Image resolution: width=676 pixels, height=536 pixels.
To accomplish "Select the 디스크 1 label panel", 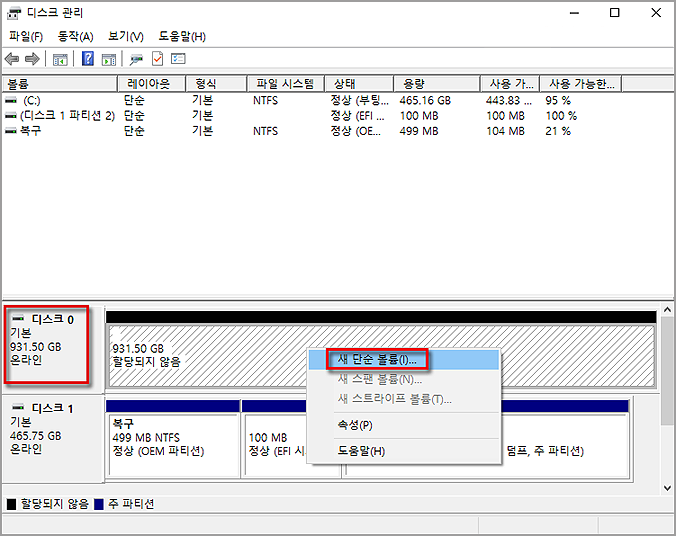I will 53,437.
